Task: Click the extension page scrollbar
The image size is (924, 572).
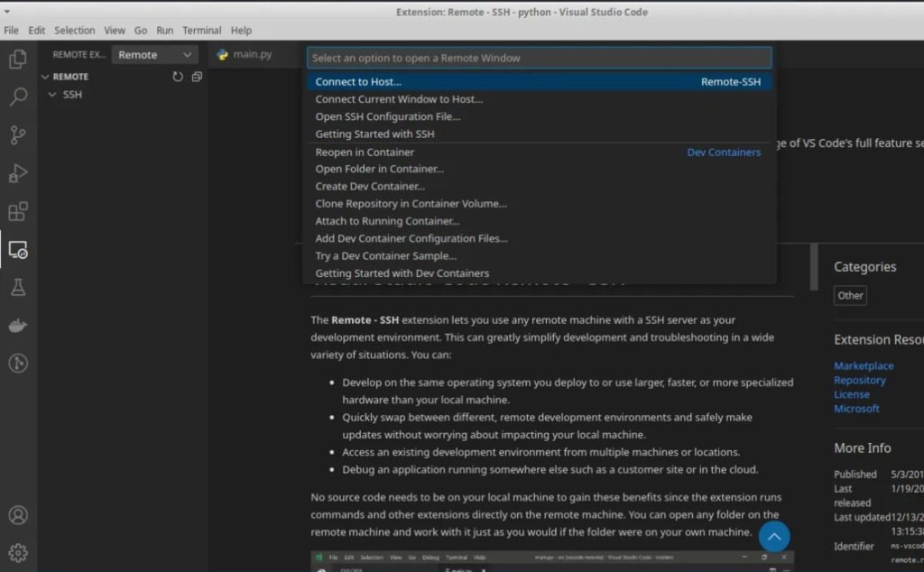Action: pyautogui.click(x=814, y=267)
